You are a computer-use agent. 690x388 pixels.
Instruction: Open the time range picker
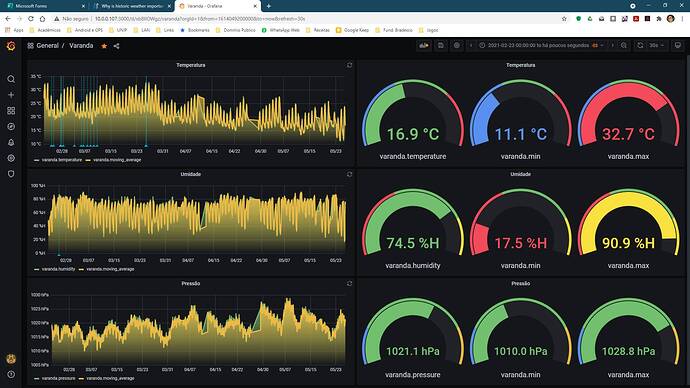point(541,45)
